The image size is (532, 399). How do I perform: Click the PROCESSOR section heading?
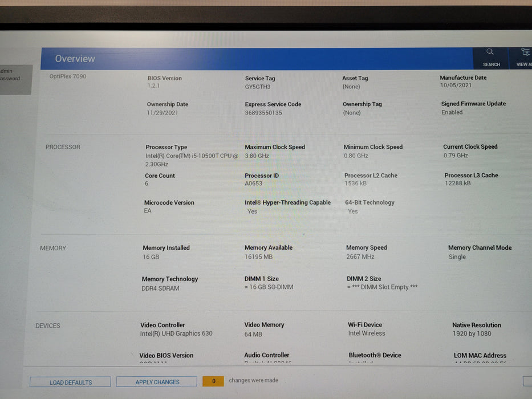[63, 147]
